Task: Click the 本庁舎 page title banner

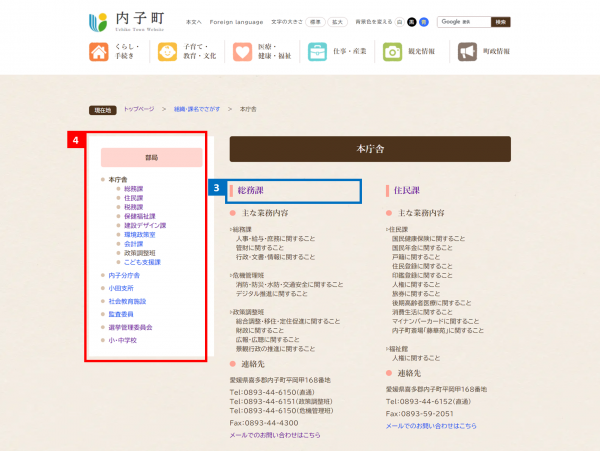Action: pyautogui.click(x=370, y=149)
